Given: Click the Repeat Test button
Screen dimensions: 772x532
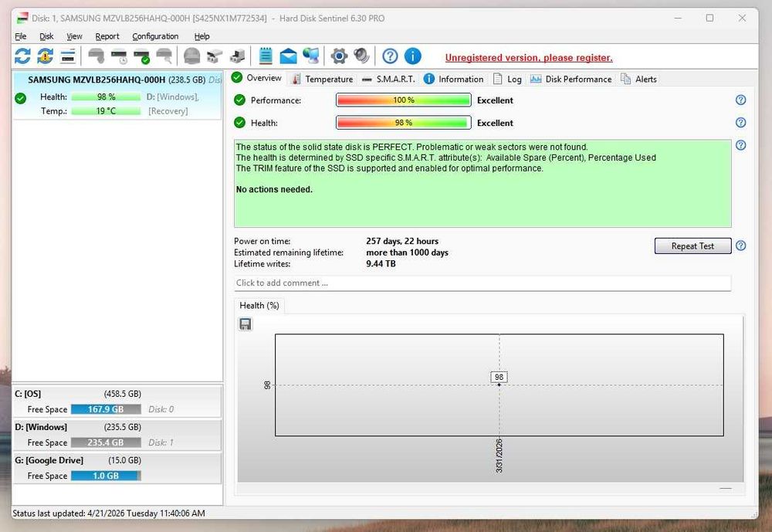Looking at the screenshot, I should tap(692, 246).
